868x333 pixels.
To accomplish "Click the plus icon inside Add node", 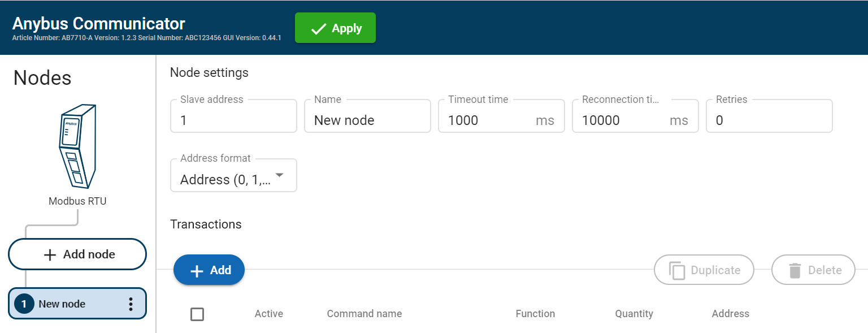I will (x=51, y=254).
